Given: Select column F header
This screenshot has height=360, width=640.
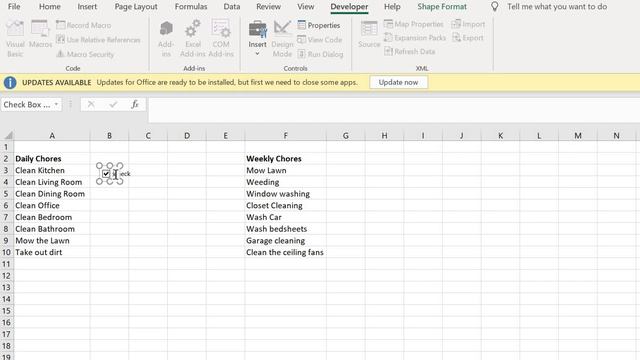Looking at the screenshot, I should point(285,136).
